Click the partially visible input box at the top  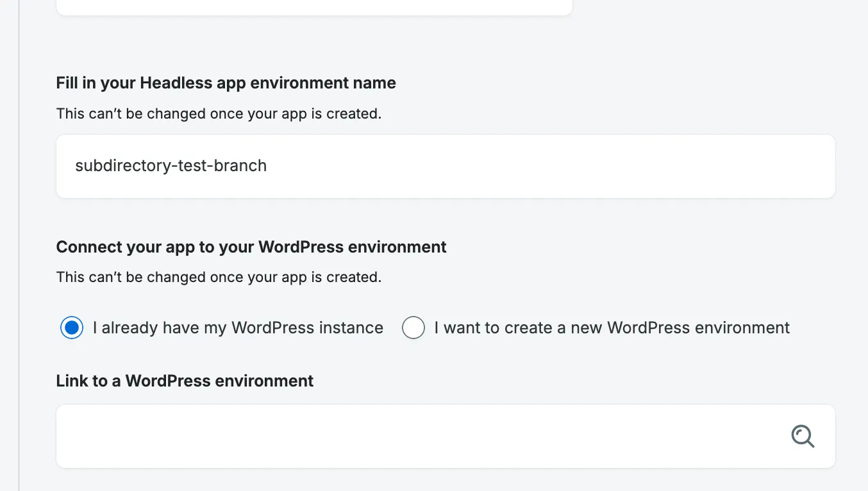(314, 7)
